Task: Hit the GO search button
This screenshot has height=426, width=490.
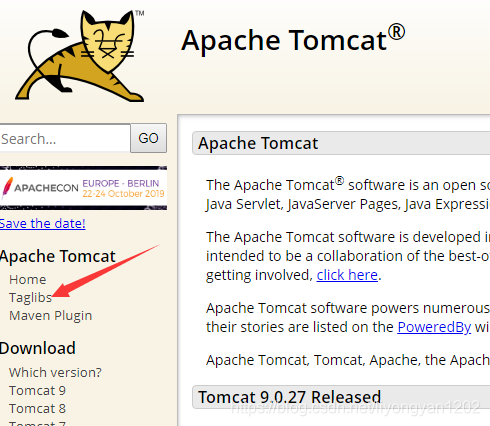Action: (148, 138)
